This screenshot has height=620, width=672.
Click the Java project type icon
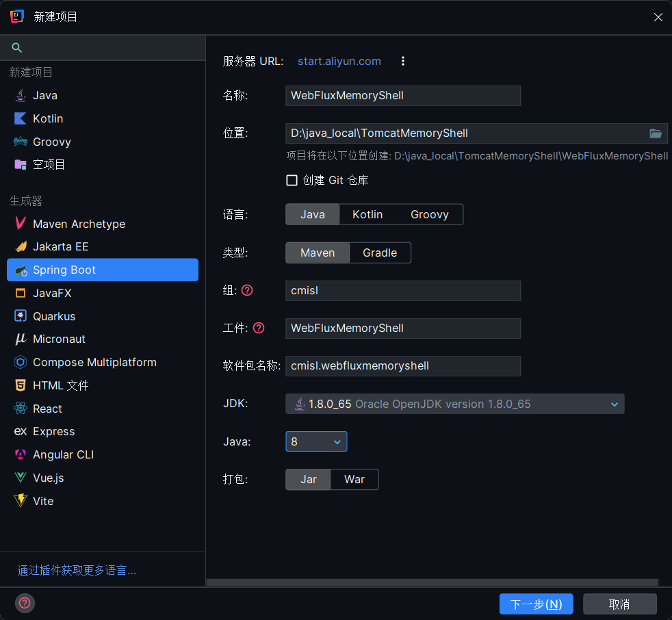click(x=21, y=95)
